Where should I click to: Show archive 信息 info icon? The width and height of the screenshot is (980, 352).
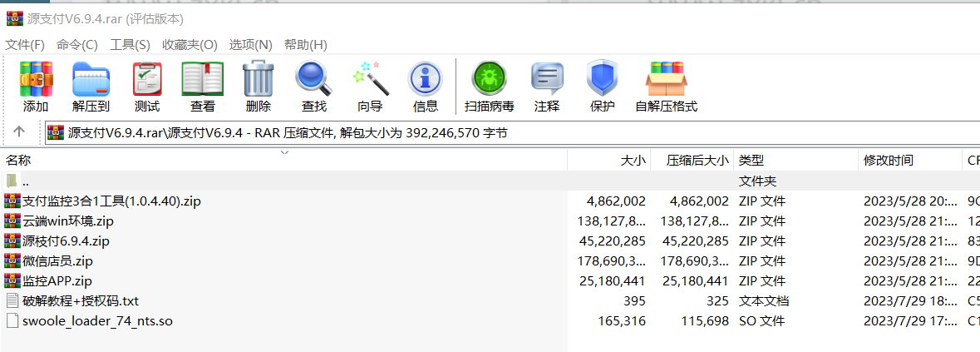point(425,79)
